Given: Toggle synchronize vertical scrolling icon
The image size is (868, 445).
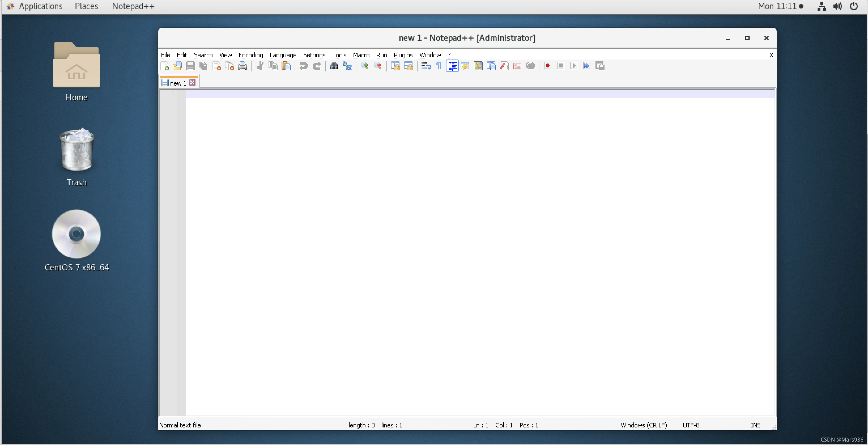Looking at the screenshot, I should click(x=395, y=66).
